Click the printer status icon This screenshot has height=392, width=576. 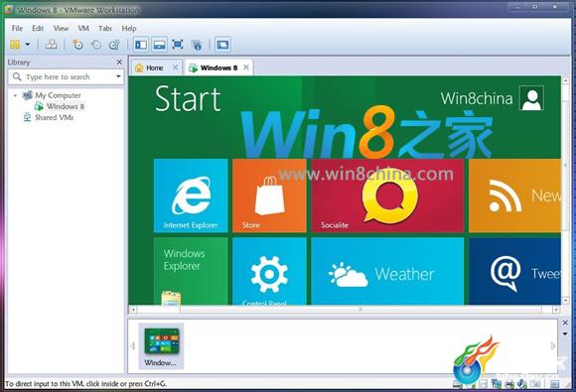point(509,384)
